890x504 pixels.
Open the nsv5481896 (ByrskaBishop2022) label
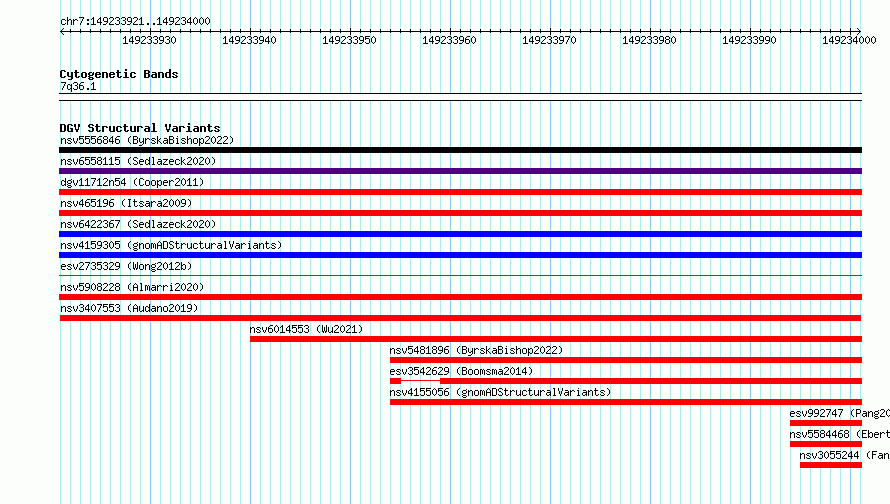coord(476,350)
